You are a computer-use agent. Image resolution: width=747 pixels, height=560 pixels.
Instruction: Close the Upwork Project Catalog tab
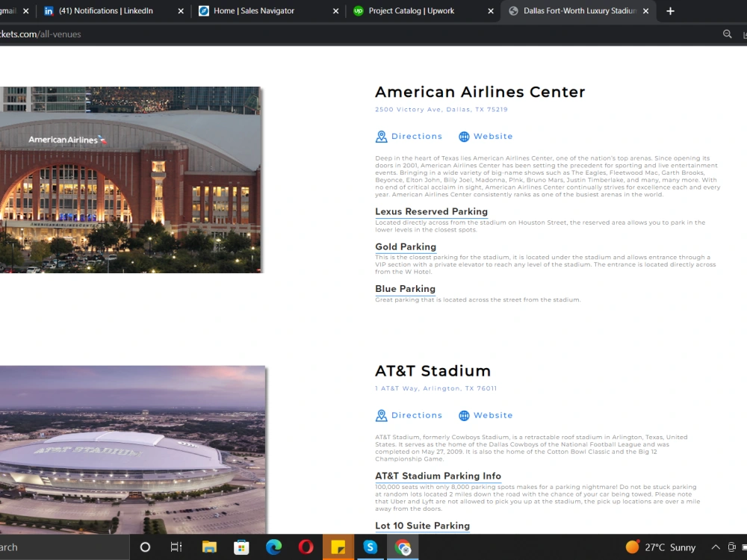click(x=491, y=11)
